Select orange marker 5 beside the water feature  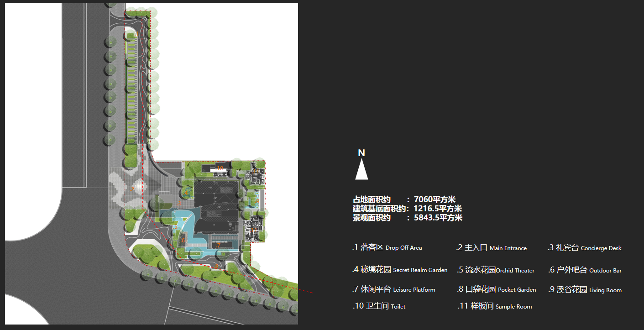176,227
